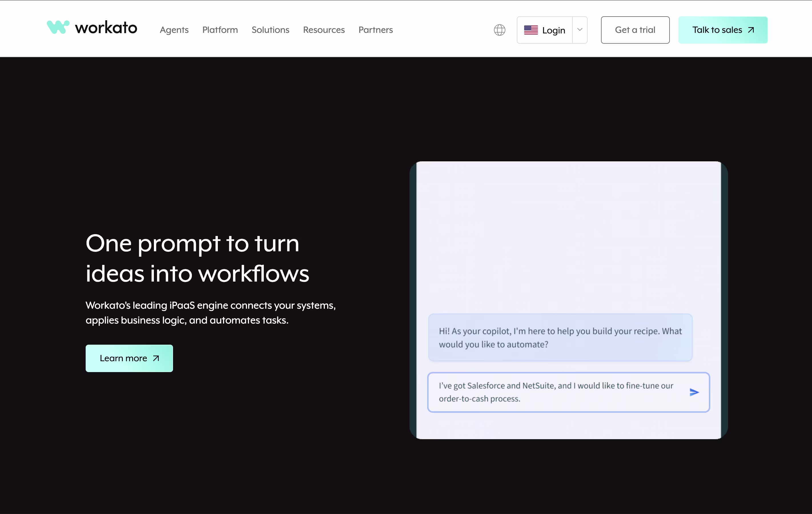Screen dimensions: 812x514
Task: Click the US flag icon
Action: pos(531,30)
